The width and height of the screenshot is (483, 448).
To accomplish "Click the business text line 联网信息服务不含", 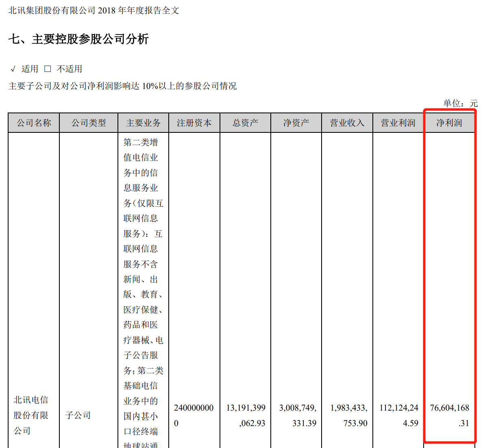I will 140,256.
